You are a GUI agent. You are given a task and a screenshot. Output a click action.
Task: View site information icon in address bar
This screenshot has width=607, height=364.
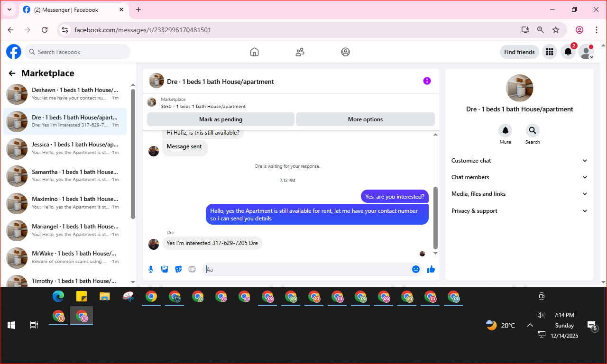click(65, 30)
